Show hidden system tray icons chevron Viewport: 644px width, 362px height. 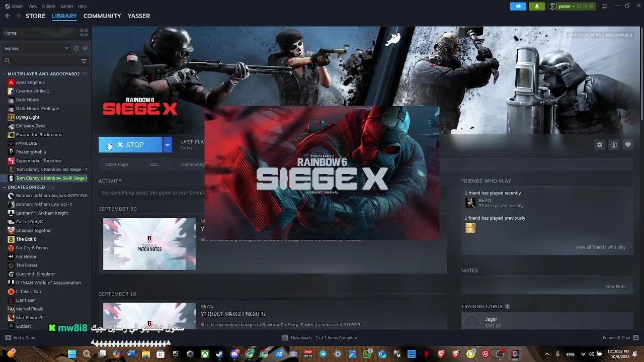click(547, 354)
